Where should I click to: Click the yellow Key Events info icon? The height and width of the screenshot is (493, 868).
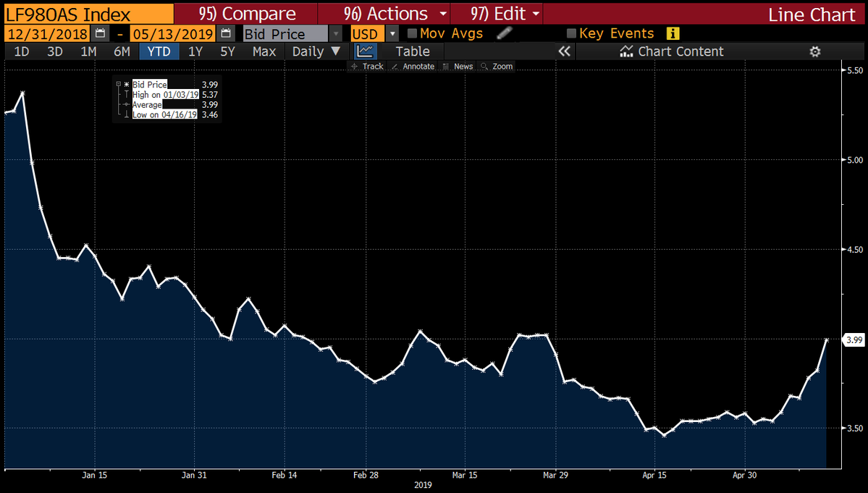click(673, 34)
